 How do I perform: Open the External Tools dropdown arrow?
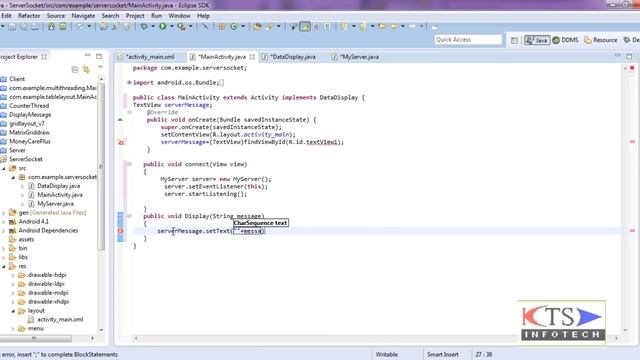click(190, 27)
